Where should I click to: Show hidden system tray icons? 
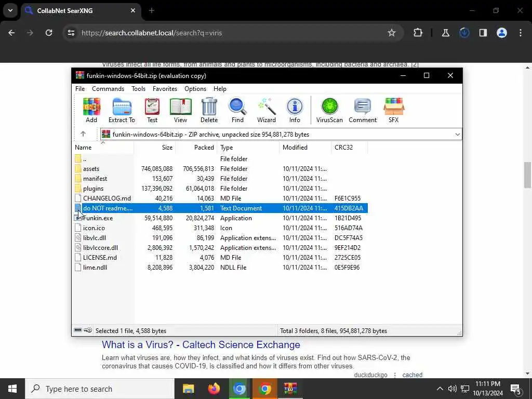(440, 389)
